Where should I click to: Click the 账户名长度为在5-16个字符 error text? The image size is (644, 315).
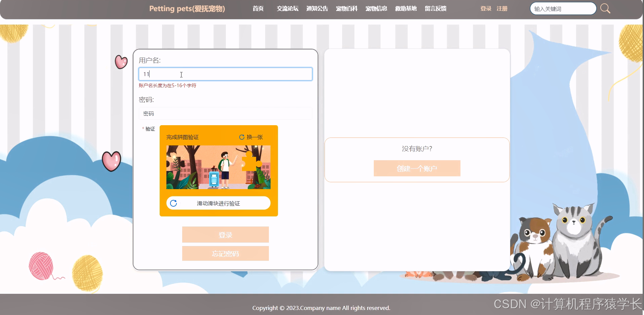click(x=167, y=85)
